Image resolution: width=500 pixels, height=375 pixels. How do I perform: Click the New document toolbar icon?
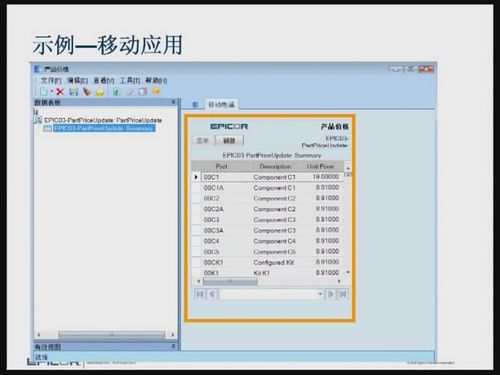point(44,91)
